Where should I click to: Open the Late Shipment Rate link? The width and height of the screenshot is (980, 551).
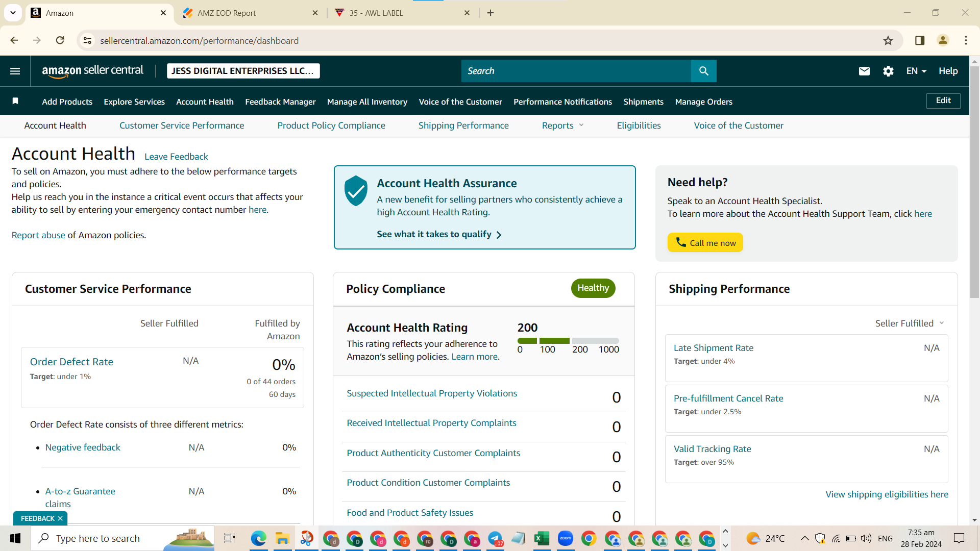714,348
